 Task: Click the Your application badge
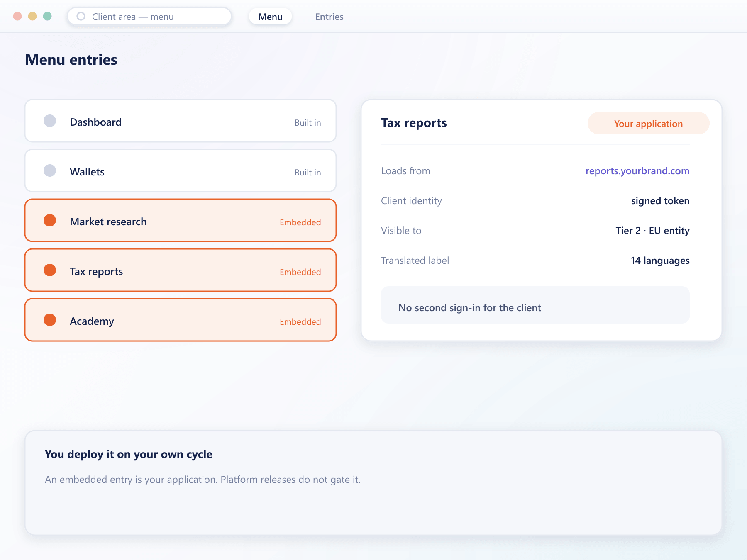tap(648, 123)
